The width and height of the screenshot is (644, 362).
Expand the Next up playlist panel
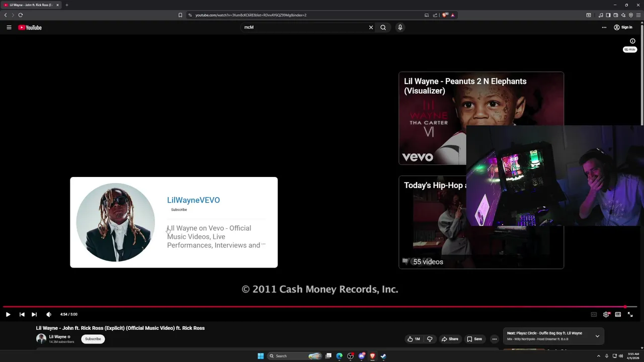(x=597, y=336)
